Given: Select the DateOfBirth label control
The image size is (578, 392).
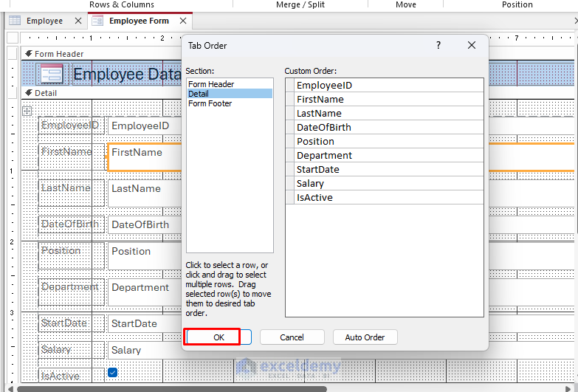Looking at the screenshot, I should [x=71, y=224].
